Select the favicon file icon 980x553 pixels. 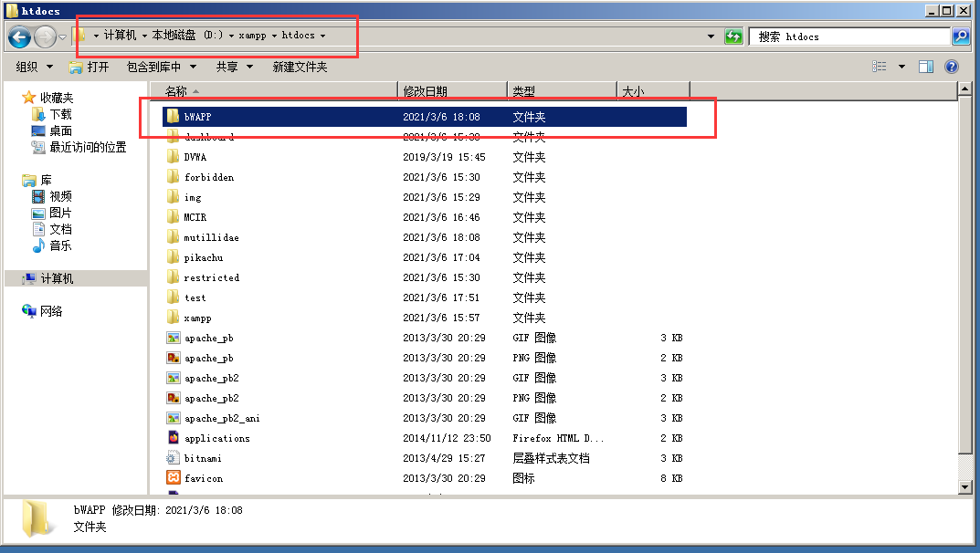174,478
